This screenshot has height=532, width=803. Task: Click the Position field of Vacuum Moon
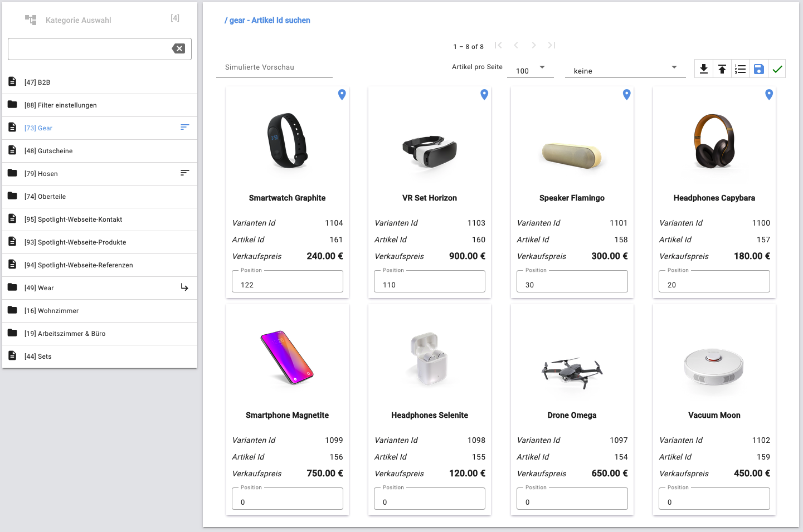click(x=714, y=499)
